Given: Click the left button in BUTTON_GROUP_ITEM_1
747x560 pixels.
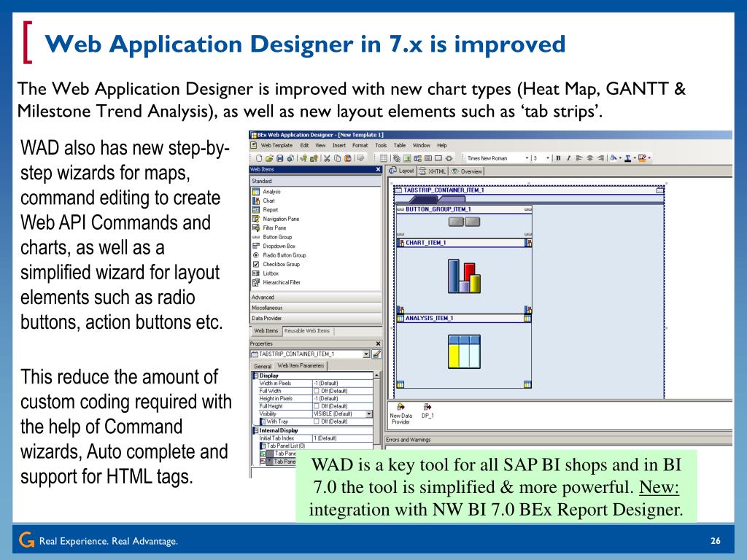Looking at the screenshot, I should tap(456, 222).
